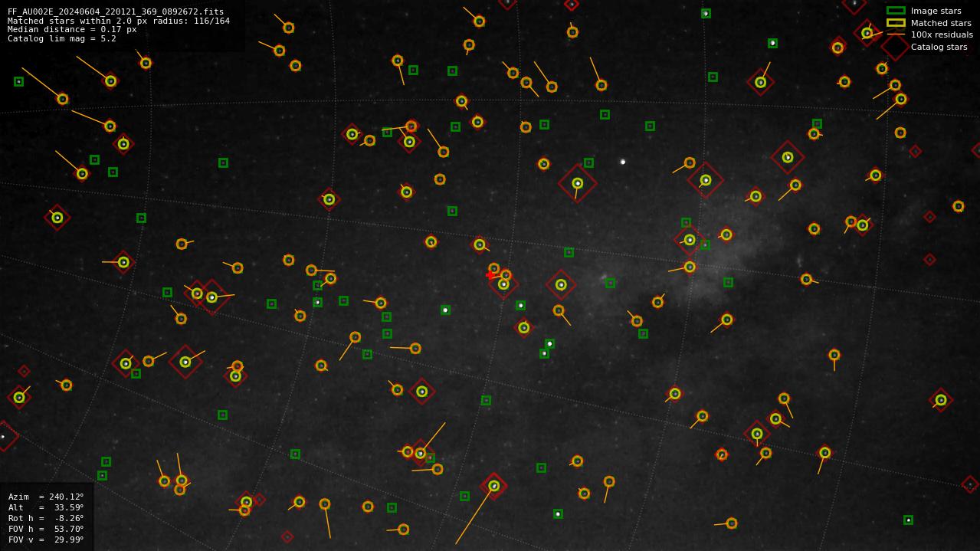The height and width of the screenshot is (551, 980).
Task: Select the '100x residuals' legend label
Action: [x=942, y=34]
